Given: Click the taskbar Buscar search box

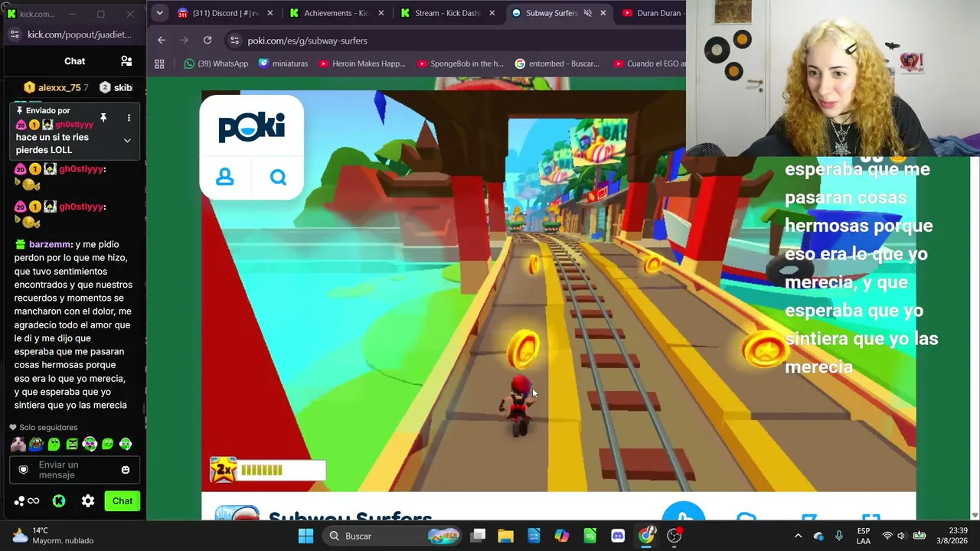Looking at the screenshot, I should coord(394,536).
